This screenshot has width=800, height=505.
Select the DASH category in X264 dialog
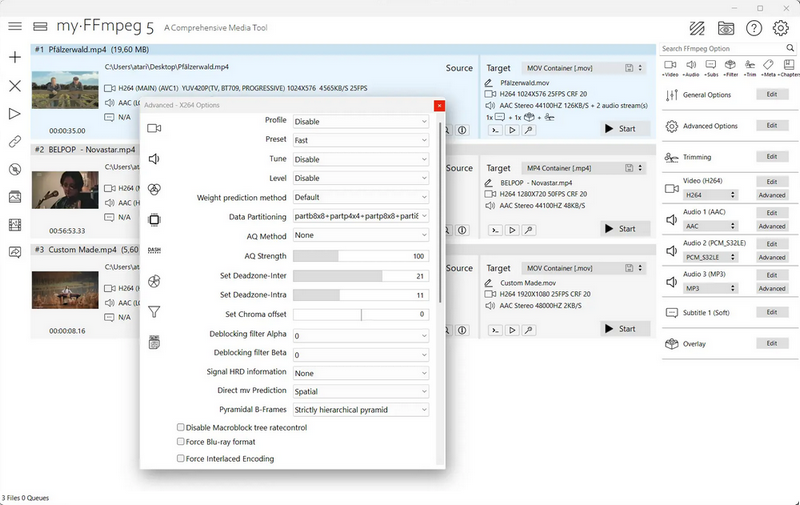154,250
